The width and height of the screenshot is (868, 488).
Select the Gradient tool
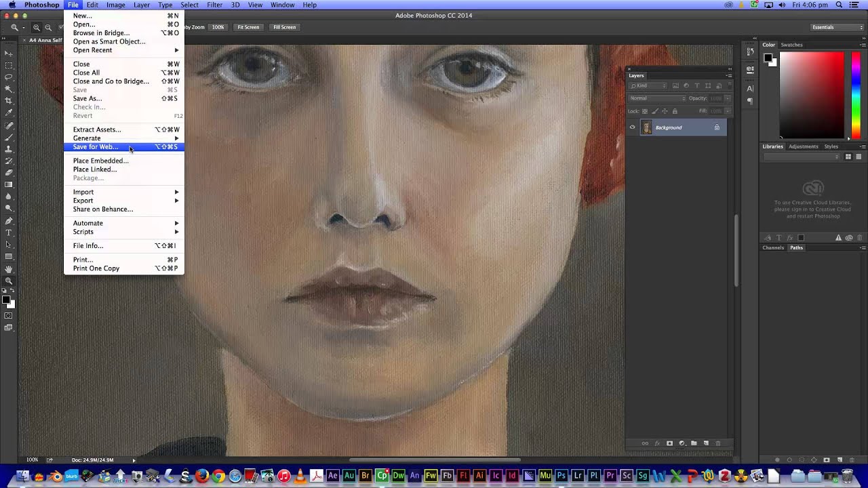[8, 185]
